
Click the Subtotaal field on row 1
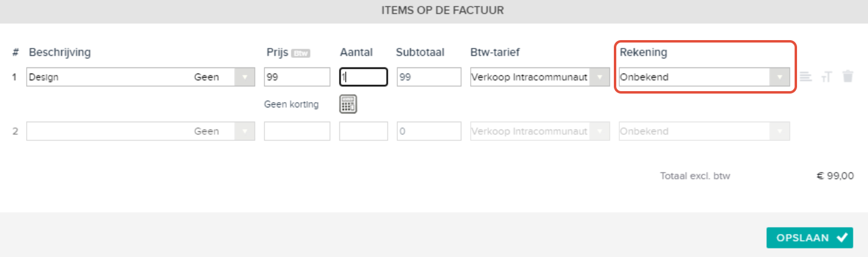point(429,77)
